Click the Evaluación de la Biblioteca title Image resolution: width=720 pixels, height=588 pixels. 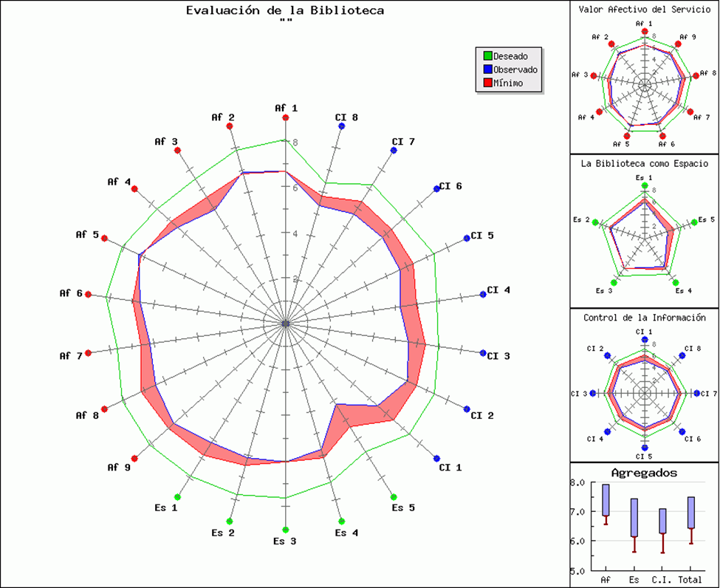point(285,10)
